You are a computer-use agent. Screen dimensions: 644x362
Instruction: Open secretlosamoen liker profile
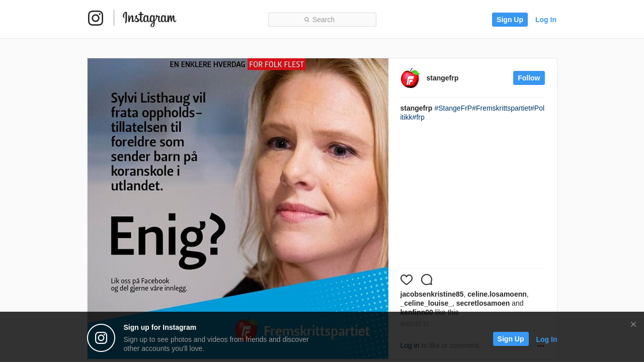[x=483, y=303]
